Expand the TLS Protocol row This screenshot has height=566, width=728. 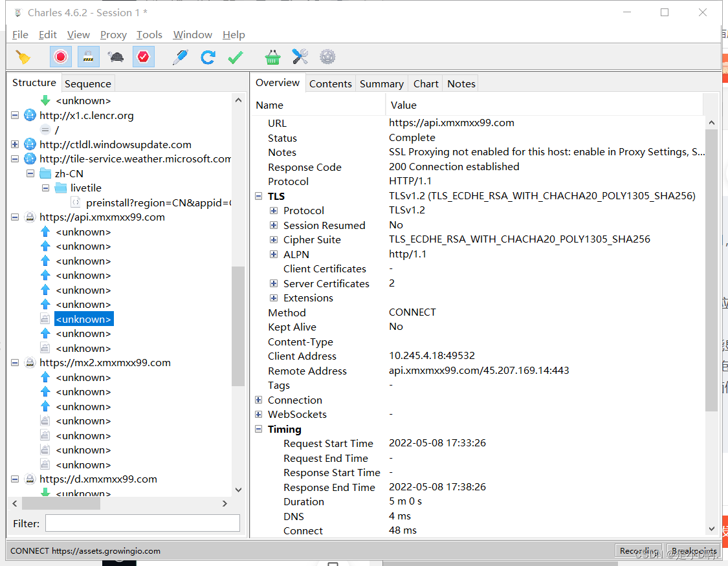[274, 211]
